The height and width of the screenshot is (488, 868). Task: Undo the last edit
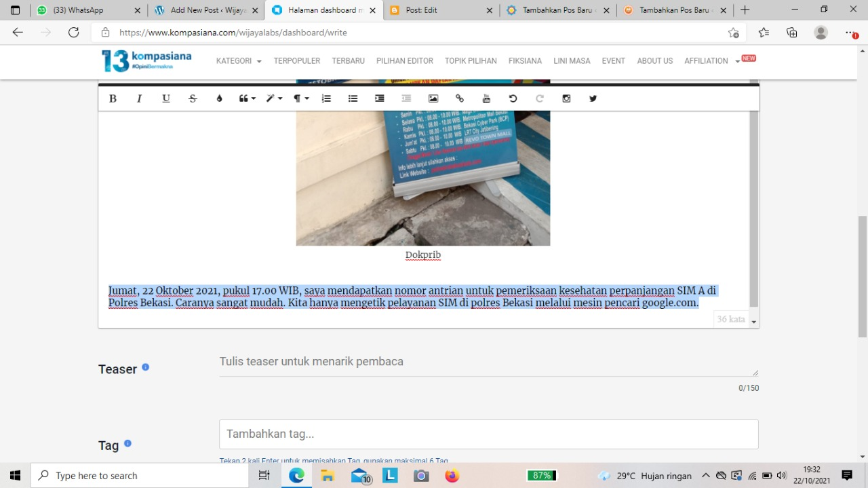[513, 98]
